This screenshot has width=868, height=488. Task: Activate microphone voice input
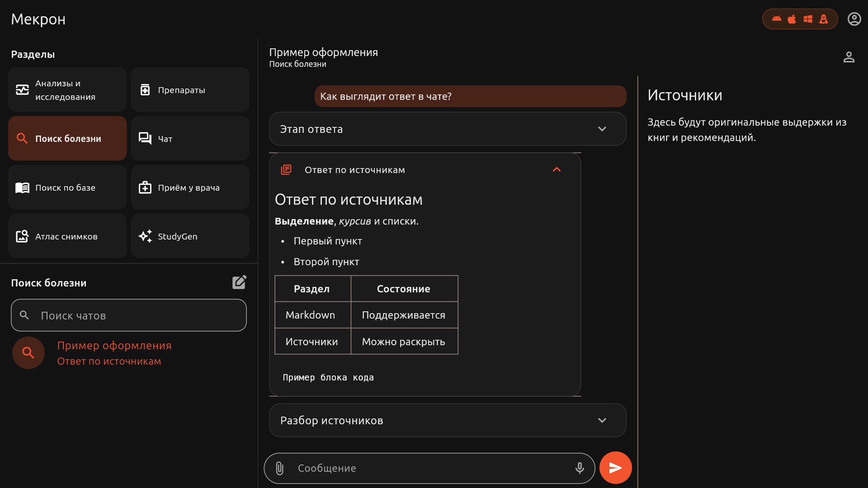(x=580, y=468)
